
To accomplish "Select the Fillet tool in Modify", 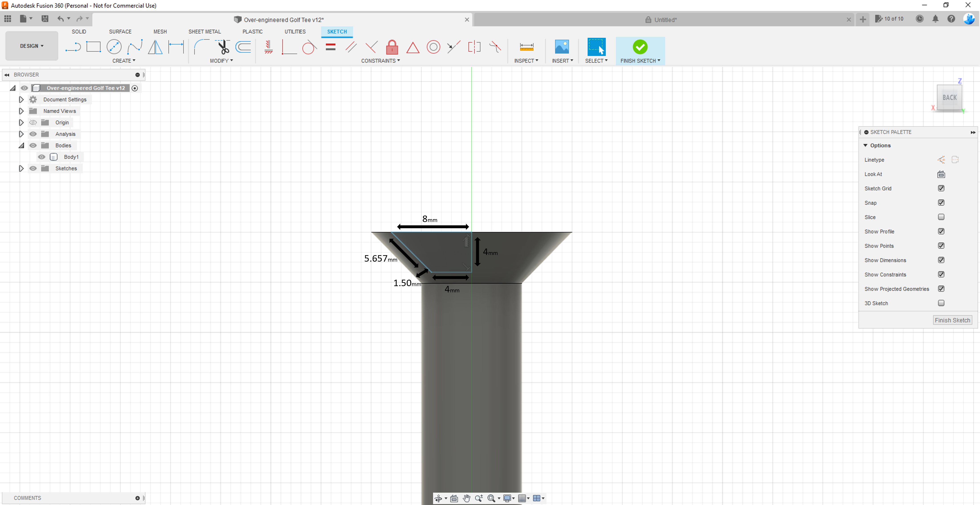I will coord(201,47).
